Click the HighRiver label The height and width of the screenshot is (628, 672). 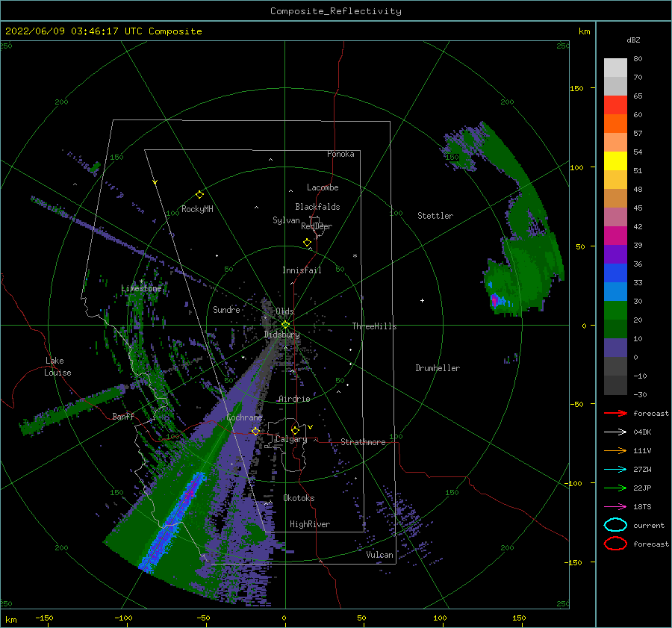point(310,524)
